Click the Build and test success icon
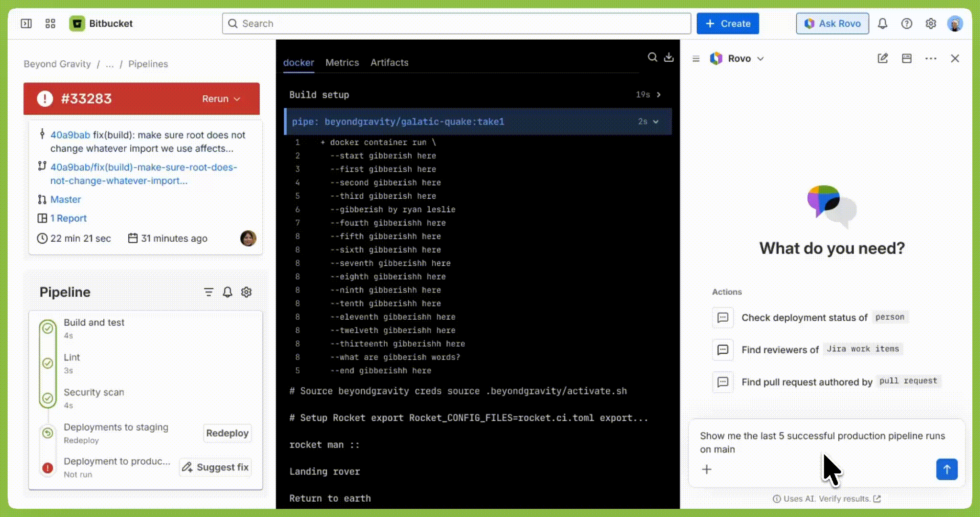980x517 pixels. [47, 328]
